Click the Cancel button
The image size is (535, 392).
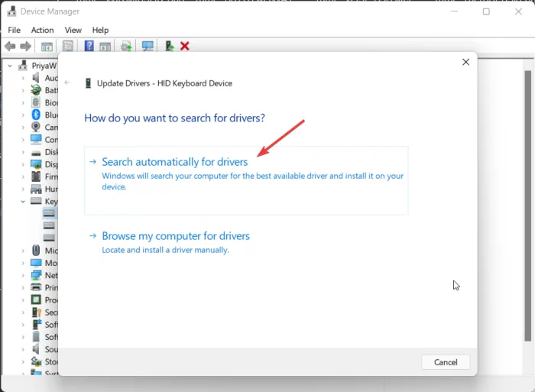pos(446,362)
